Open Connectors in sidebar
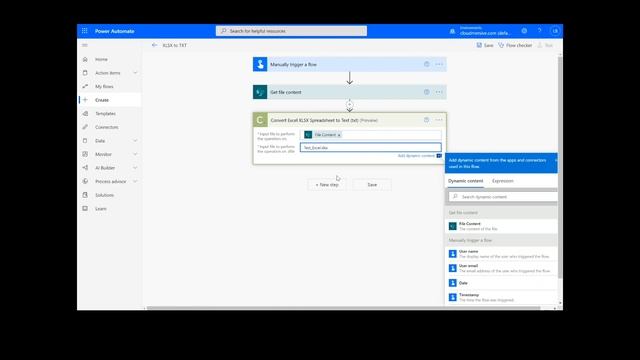The width and height of the screenshot is (640, 360). [107, 127]
